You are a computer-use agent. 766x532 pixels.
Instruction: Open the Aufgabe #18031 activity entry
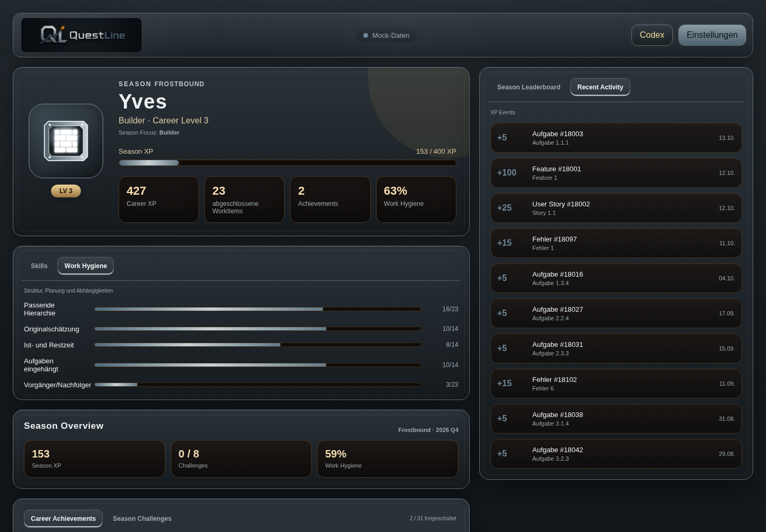point(616,348)
